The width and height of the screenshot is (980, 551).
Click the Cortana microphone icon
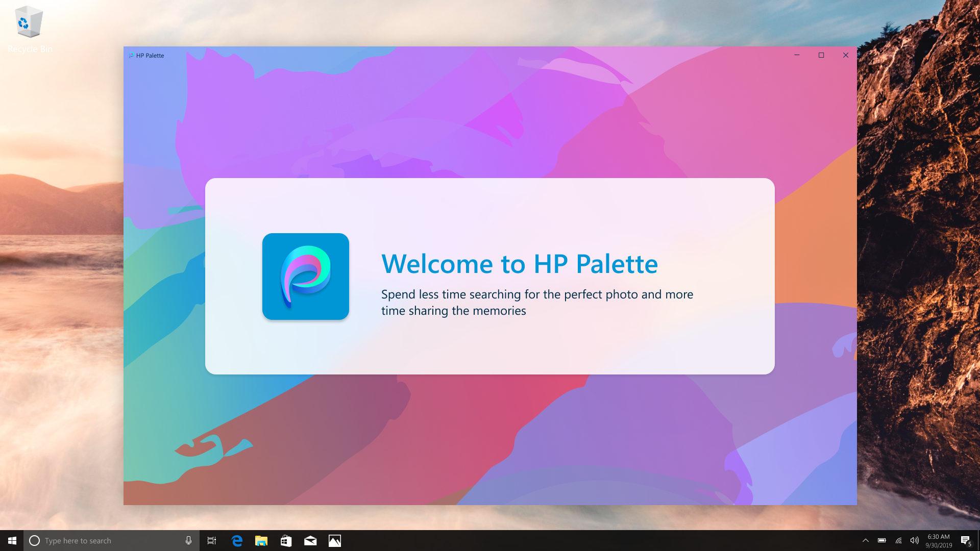188,540
